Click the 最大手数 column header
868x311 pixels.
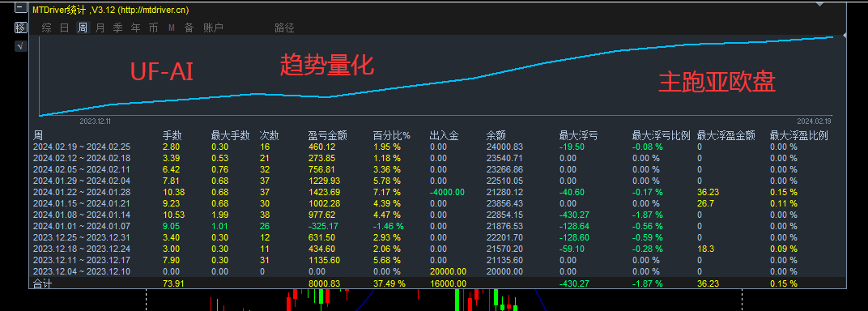[x=230, y=135]
